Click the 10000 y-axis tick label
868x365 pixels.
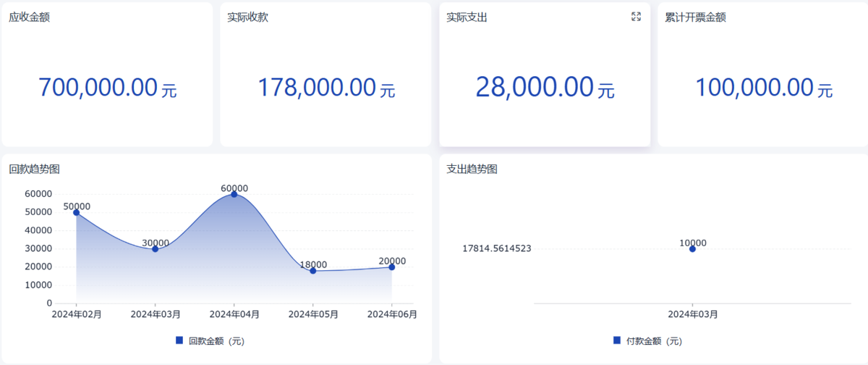(x=38, y=285)
